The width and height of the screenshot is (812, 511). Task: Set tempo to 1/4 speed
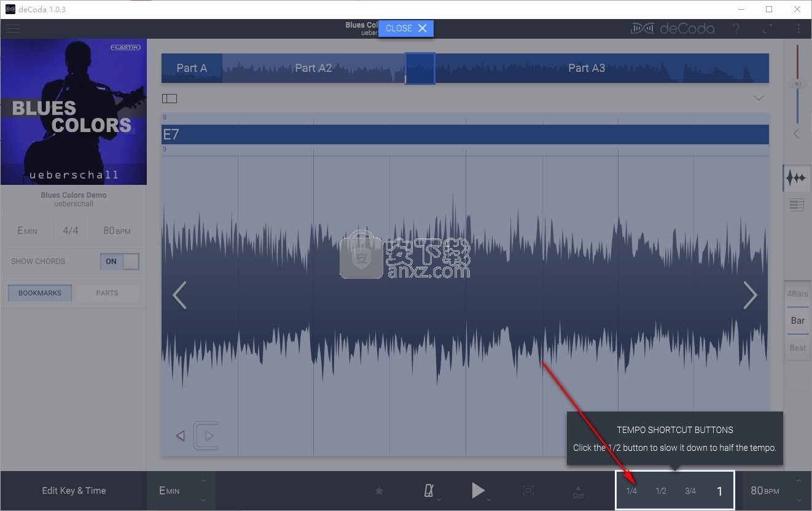coord(631,491)
